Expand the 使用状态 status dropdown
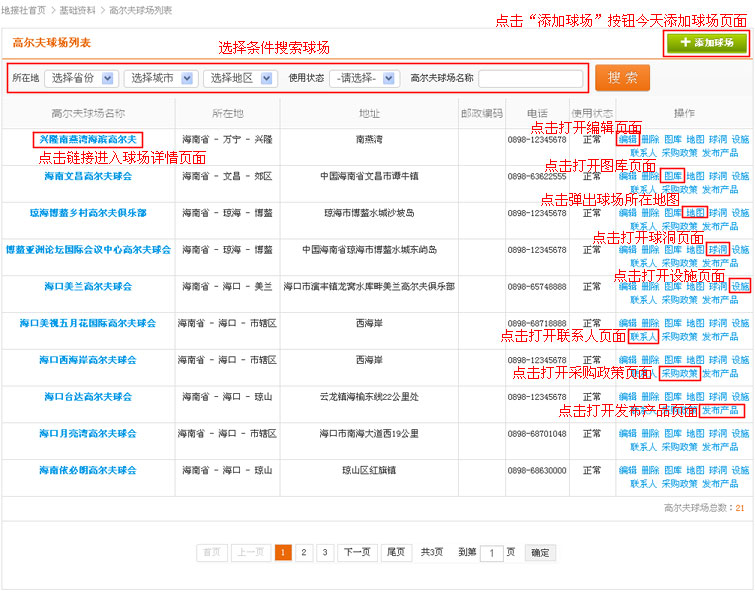This screenshot has width=755, height=592. 364,78
